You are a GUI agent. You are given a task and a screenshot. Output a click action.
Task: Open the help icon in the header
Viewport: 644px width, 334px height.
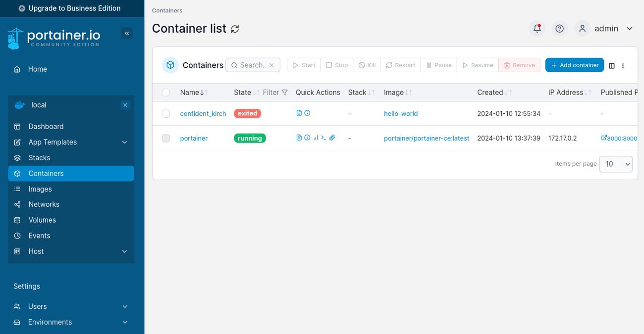[x=560, y=28]
